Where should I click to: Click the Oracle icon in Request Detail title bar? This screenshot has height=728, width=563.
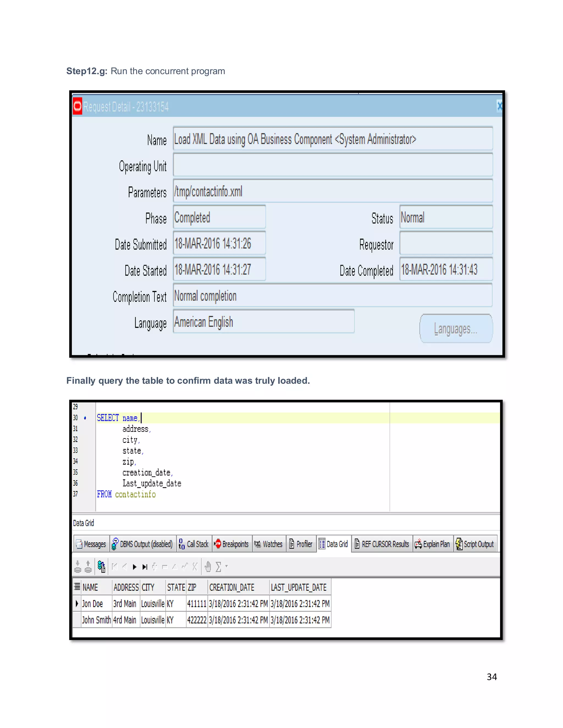(77, 106)
